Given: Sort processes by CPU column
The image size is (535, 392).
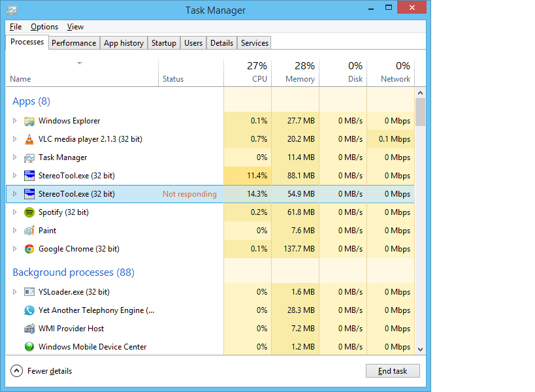Looking at the screenshot, I should (x=248, y=73).
